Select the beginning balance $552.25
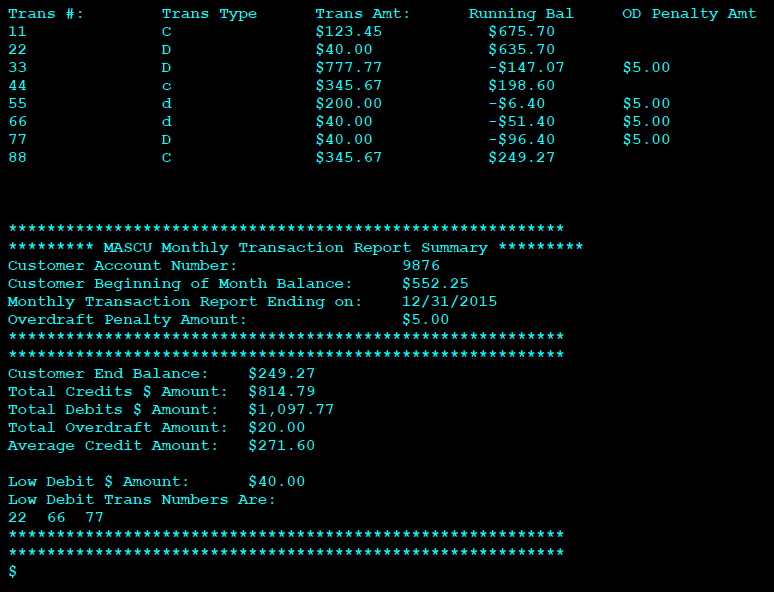Image resolution: width=774 pixels, height=592 pixels. (435, 284)
